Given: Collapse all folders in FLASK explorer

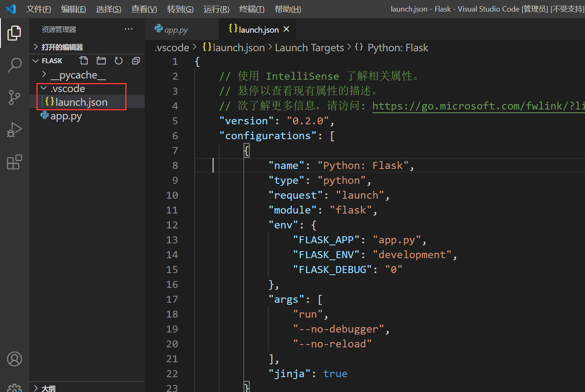Looking at the screenshot, I should coord(136,61).
